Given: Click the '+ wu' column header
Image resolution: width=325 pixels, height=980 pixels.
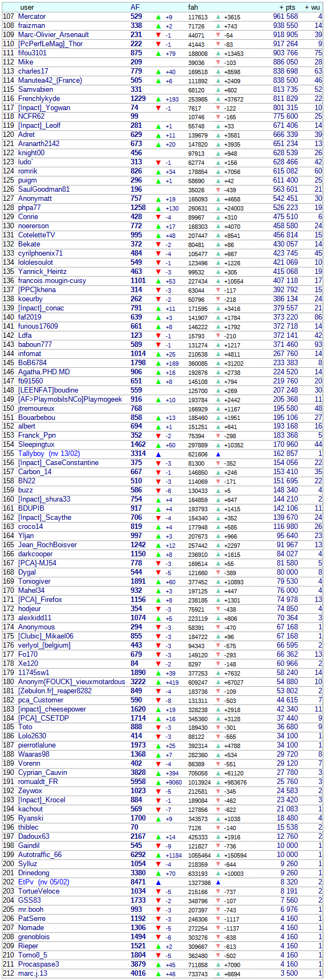Looking at the screenshot, I should pyautogui.click(x=313, y=8).
